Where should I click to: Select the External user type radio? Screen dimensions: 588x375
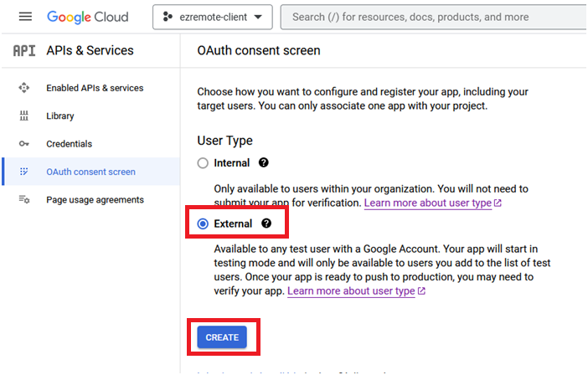tap(203, 224)
